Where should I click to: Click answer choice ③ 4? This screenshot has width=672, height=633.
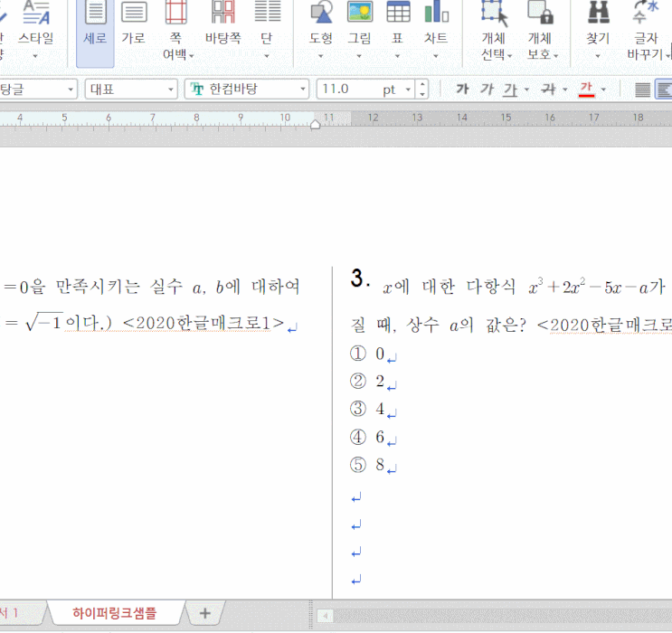367,409
